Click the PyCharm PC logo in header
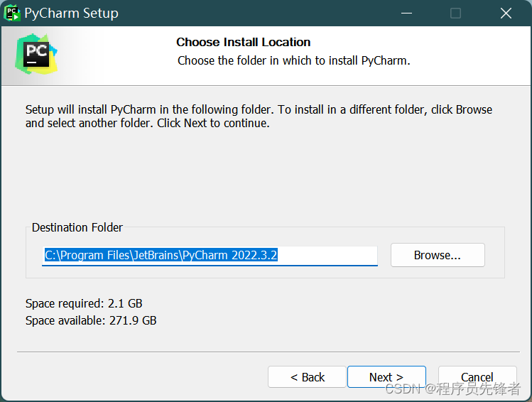 point(36,54)
